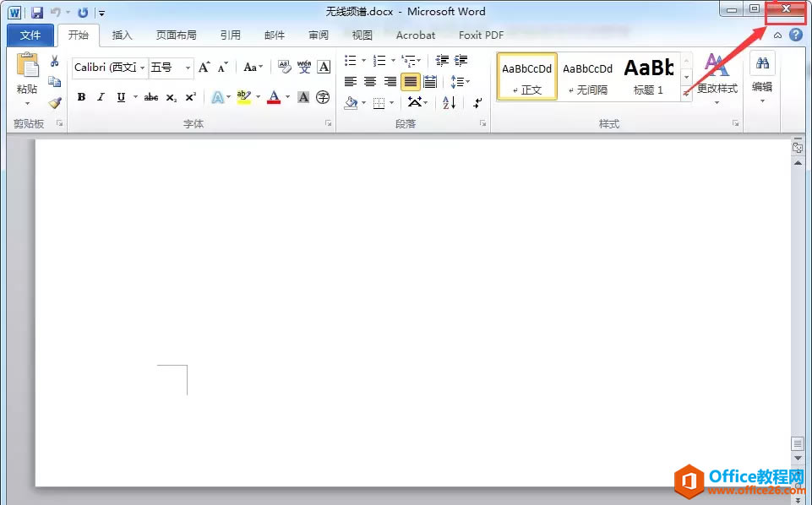812x505 pixels.
Task: Apply the Character Shading icon
Action: (x=303, y=97)
